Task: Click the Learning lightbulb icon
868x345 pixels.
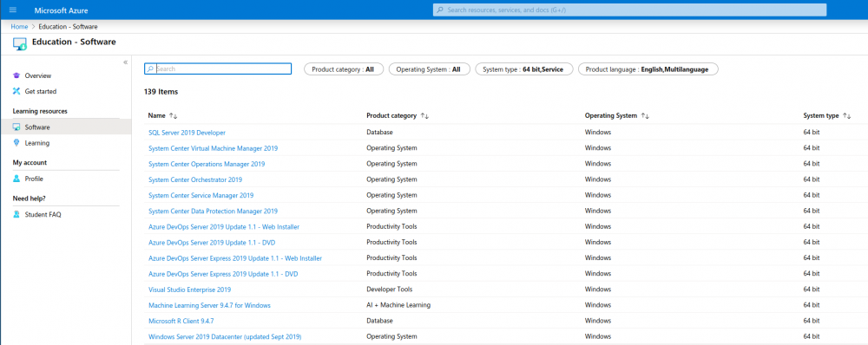Action: pos(16,143)
